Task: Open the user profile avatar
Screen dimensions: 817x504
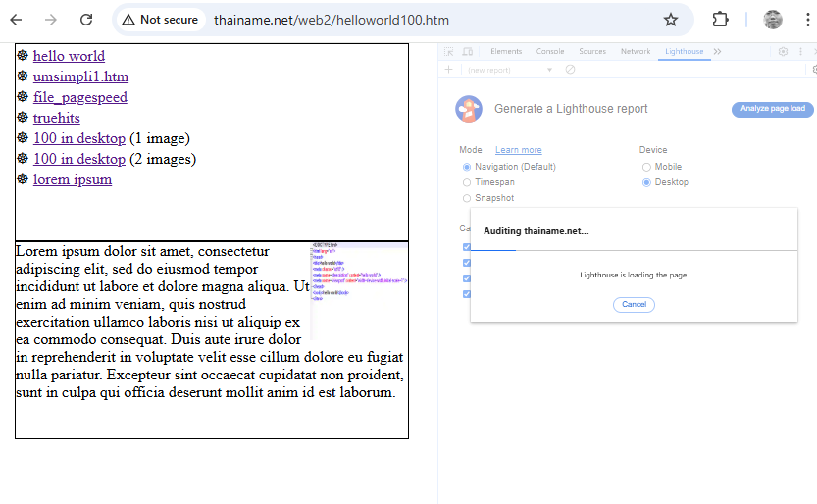Action: (x=773, y=20)
